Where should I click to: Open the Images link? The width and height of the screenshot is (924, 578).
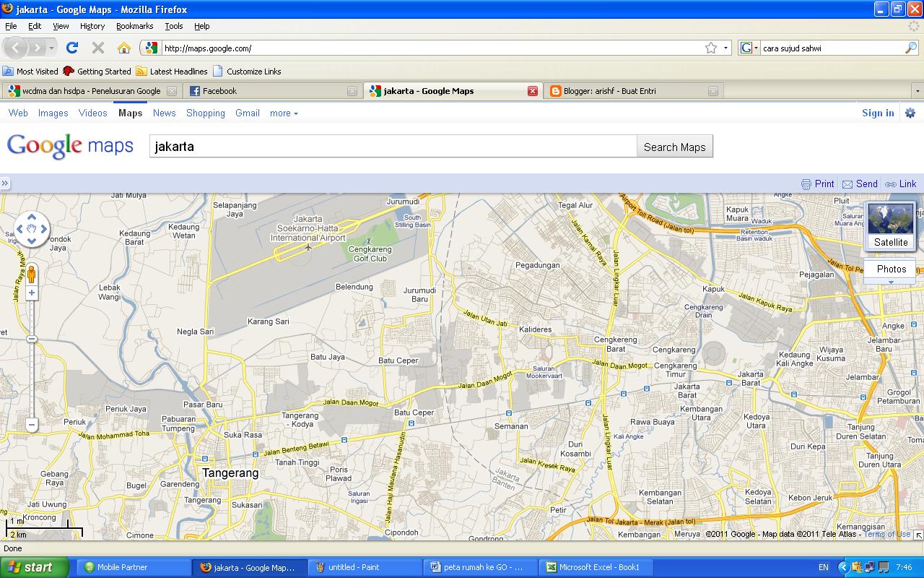53,113
